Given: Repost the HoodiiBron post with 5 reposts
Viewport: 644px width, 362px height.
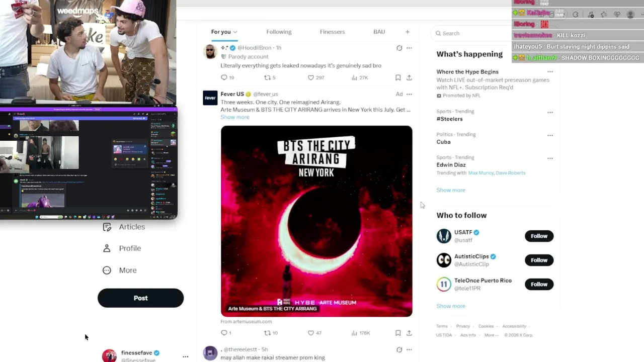Looking at the screenshot, I should [x=270, y=77].
